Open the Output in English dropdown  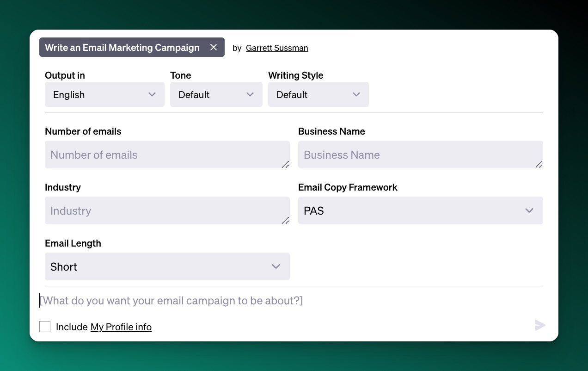104,94
